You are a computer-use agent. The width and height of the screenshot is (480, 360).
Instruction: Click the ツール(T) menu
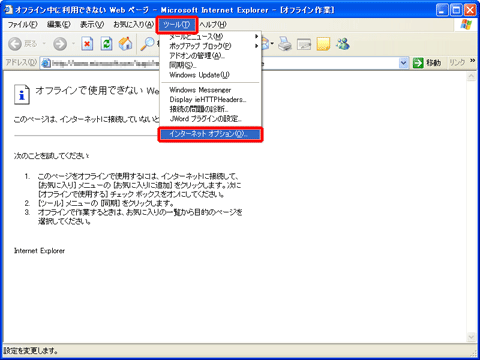[177, 25]
